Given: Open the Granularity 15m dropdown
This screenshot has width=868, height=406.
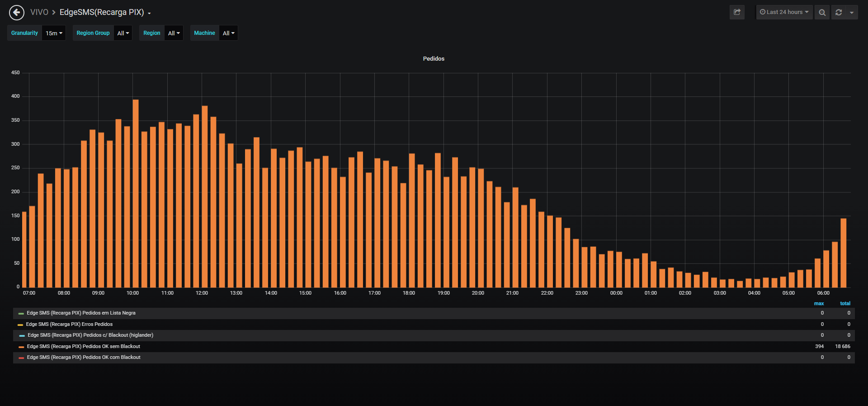Looking at the screenshot, I should pyautogui.click(x=54, y=33).
